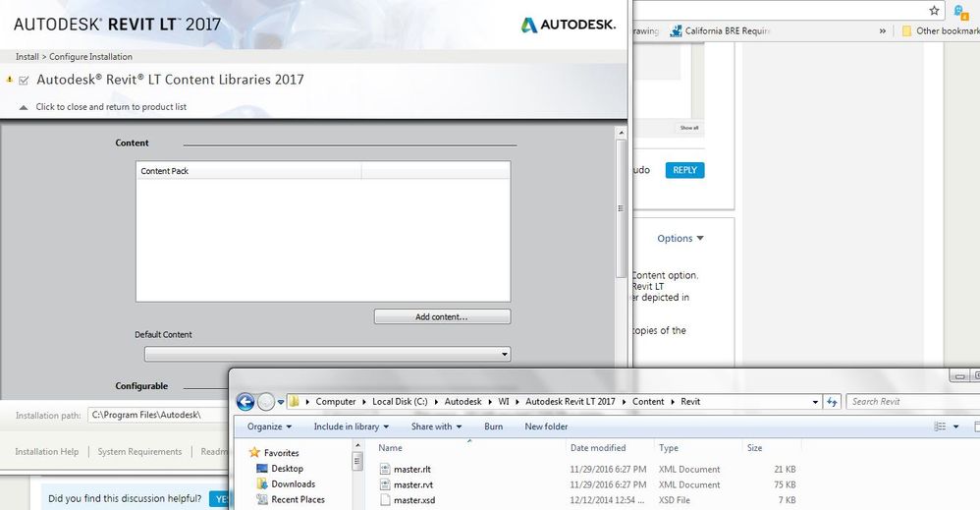Click the 75 KB size value
This screenshot has height=510, width=980.
coord(785,485)
